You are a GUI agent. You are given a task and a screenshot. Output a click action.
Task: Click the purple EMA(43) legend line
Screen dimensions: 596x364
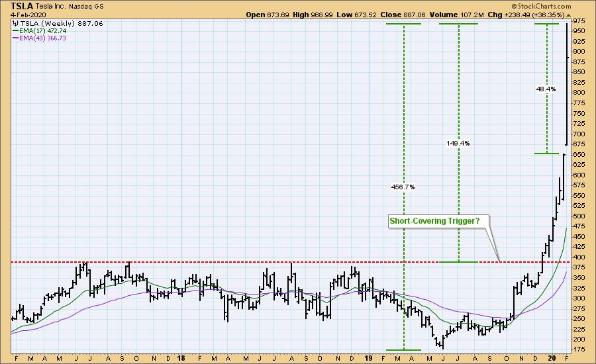click(x=15, y=38)
